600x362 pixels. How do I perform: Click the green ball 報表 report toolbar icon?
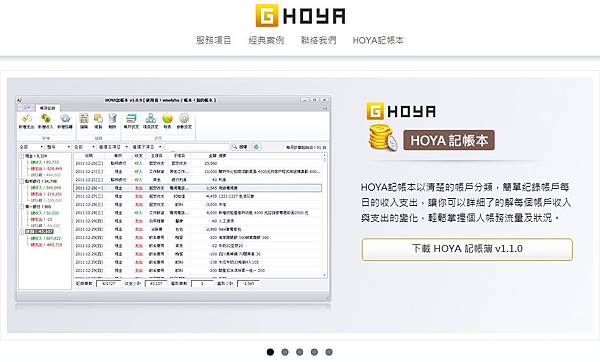(x=168, y=121)
